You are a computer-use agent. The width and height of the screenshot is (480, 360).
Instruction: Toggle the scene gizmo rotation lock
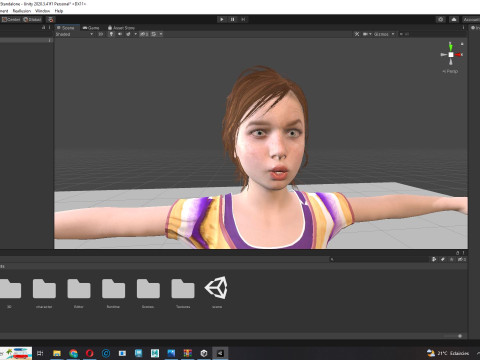coord(462,44)
